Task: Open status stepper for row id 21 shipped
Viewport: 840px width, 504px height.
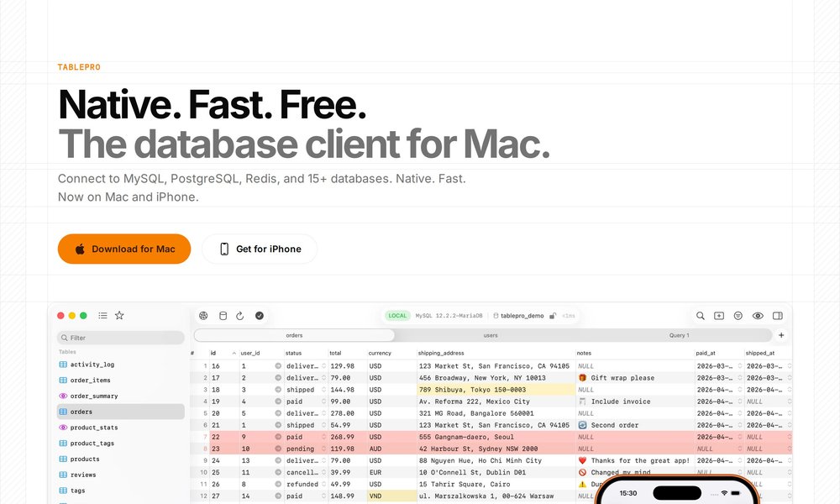Action: click(x=323, y=425)
